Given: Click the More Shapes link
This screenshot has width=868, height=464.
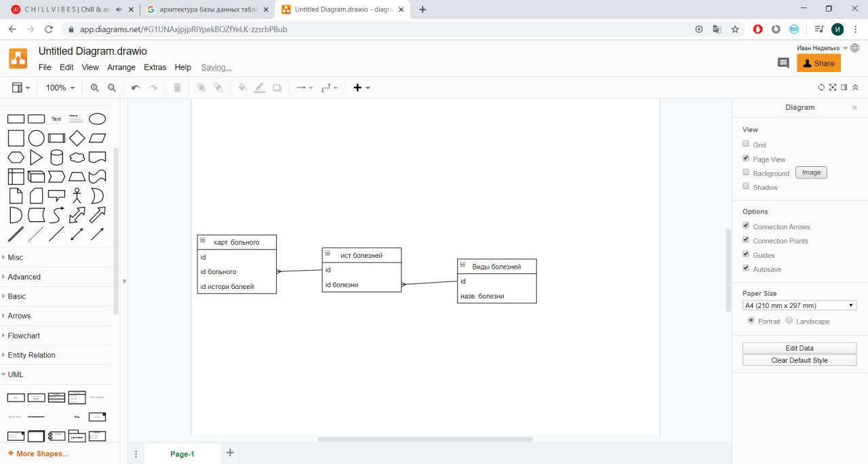Looking at the screenshot, I should (x=38, y=453).
